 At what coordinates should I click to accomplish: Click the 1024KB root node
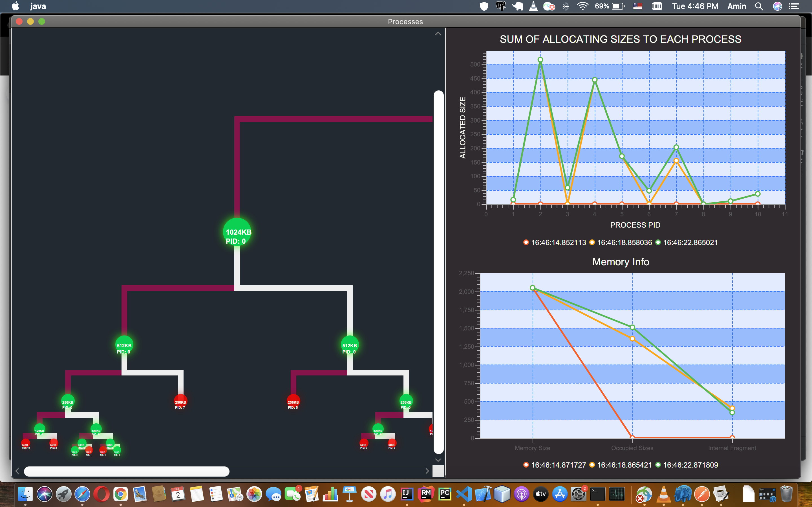[237, 232]
